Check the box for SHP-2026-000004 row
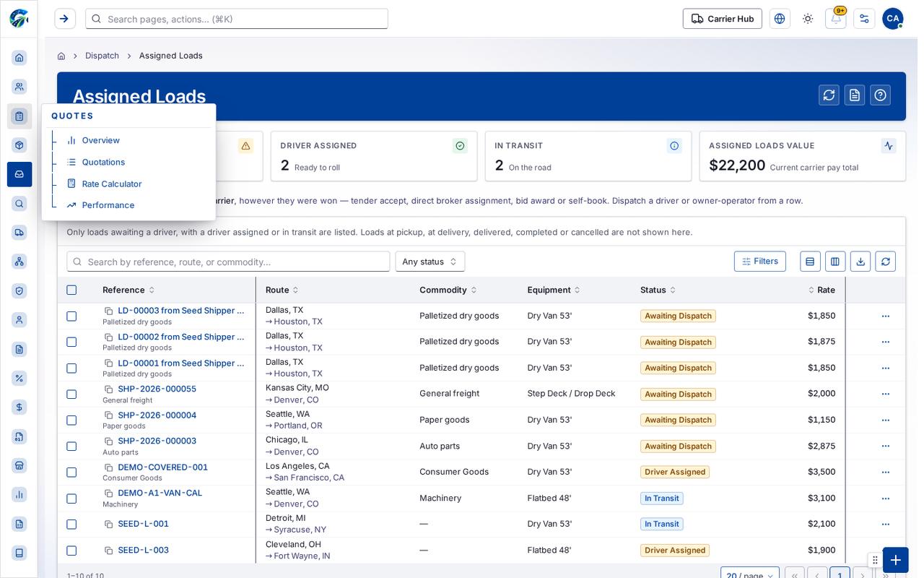Viewport: 924px width, 578px height. coord(71,420)
